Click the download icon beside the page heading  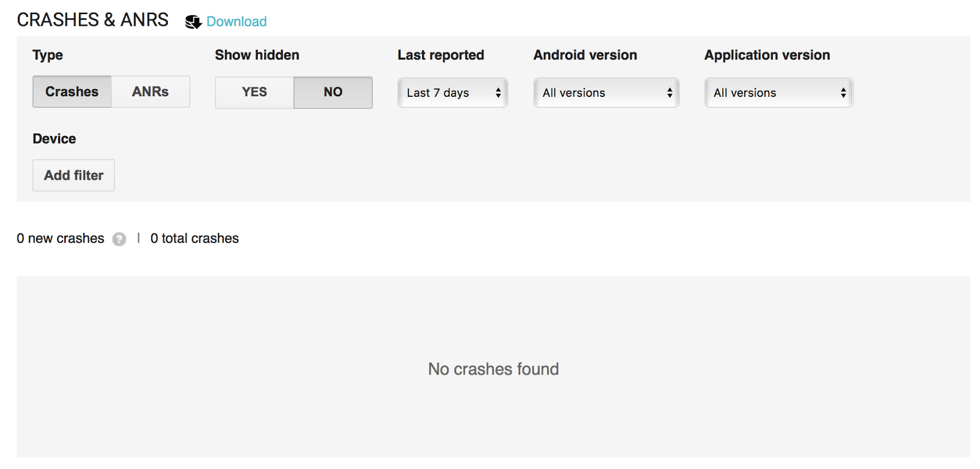tap(194, 22)
